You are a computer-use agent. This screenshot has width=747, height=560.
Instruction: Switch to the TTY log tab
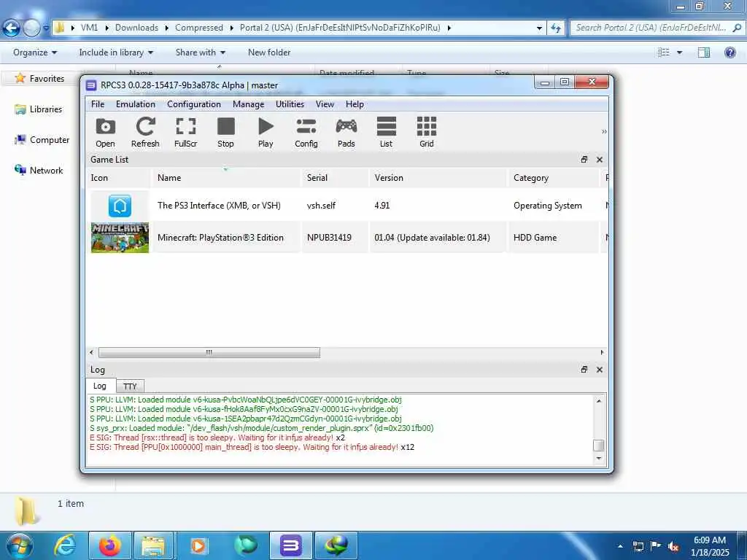[x=130, y=386]
